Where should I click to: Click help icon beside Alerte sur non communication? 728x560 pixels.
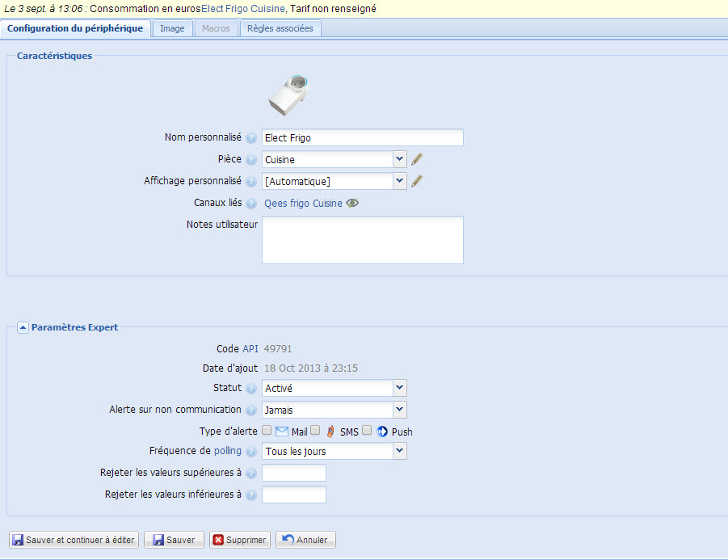pos(251,411)
